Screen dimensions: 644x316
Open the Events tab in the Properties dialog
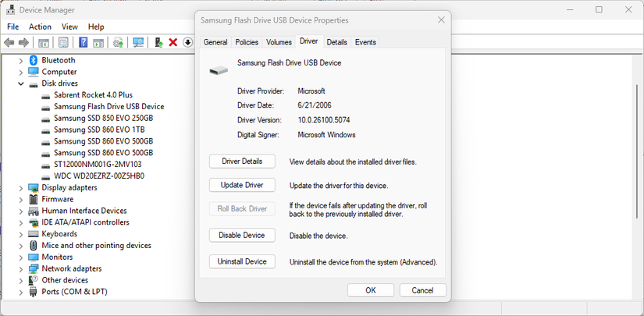coord(365,42)
